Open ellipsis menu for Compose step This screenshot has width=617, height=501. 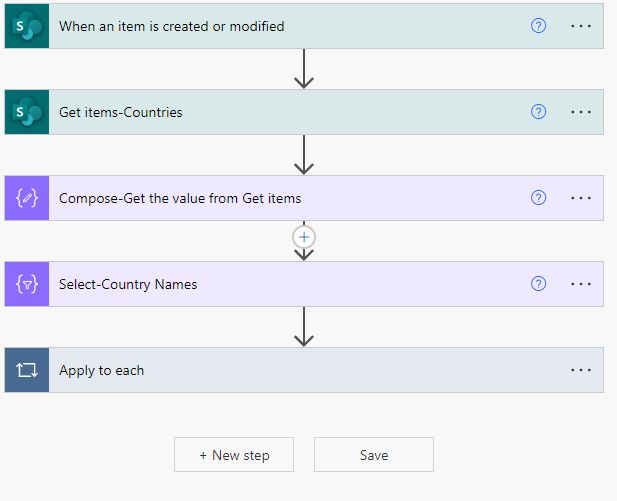click(581, 198)
